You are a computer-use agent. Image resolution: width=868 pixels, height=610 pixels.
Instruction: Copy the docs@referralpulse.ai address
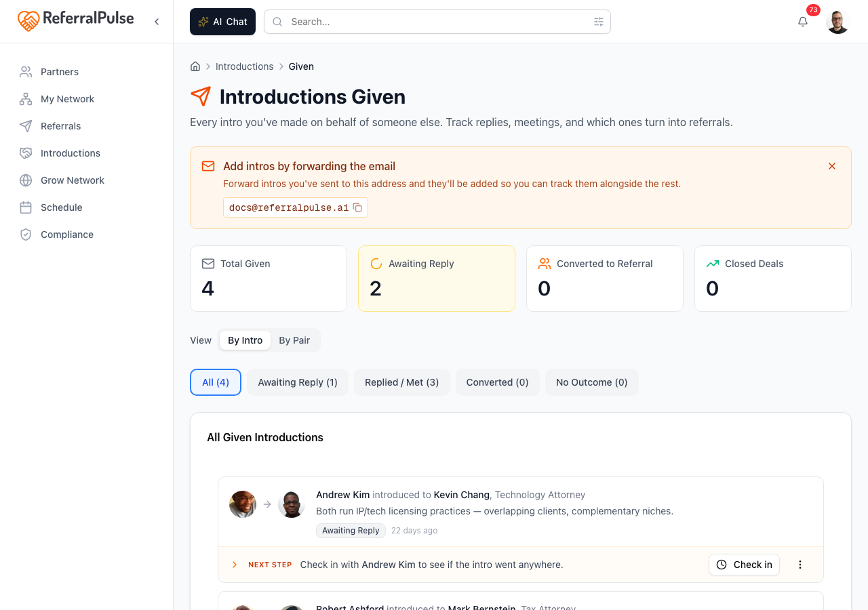[x=357, y=207]
